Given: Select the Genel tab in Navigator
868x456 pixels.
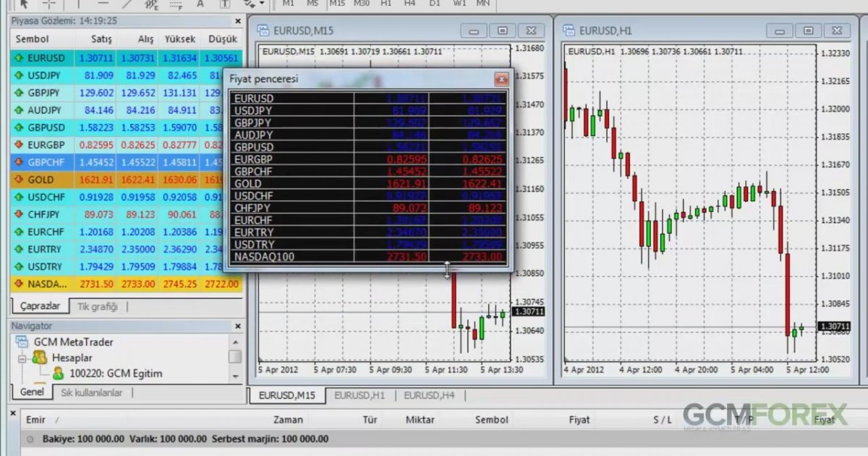Looking at the screenshot, I should coord(31,392).
